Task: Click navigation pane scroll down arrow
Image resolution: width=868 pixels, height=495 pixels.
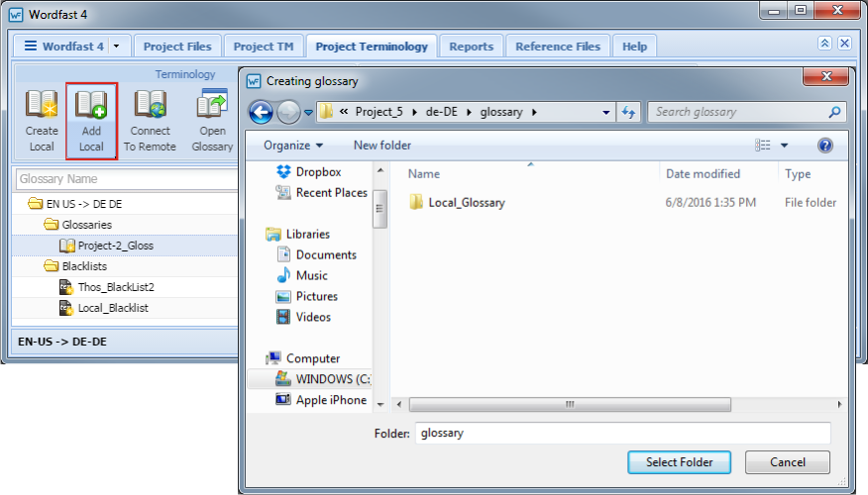Action: tap(380, 404)
